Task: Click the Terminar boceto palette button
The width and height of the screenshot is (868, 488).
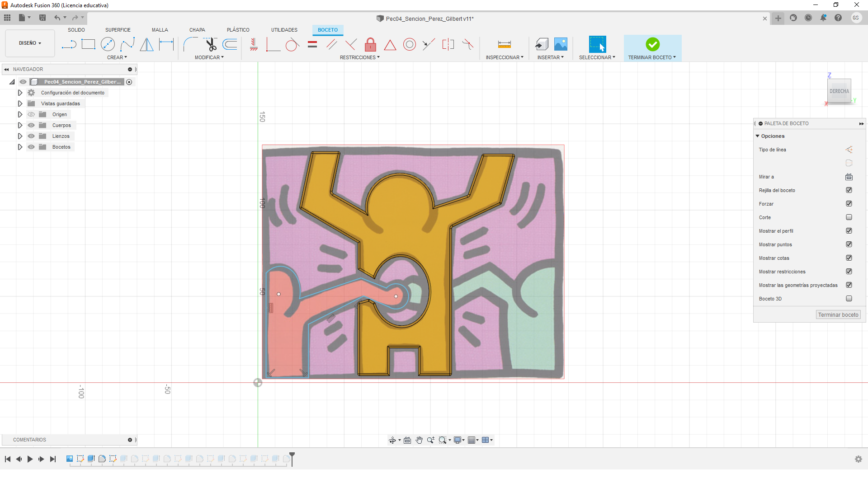Action: click(x=838, y=315)
